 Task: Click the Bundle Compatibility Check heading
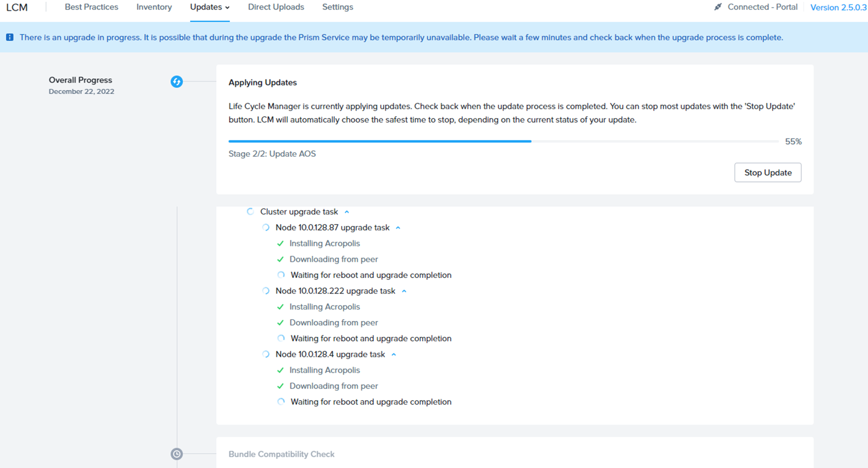point(282,454)
